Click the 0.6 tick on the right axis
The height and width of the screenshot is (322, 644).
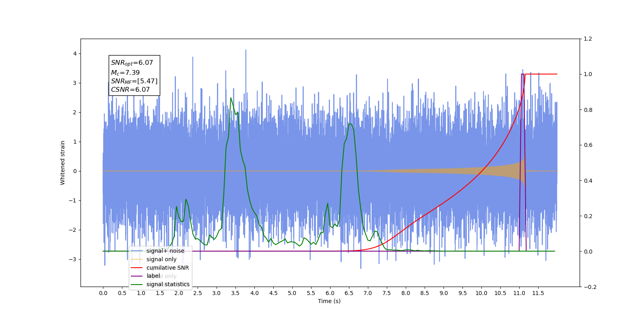588,145
